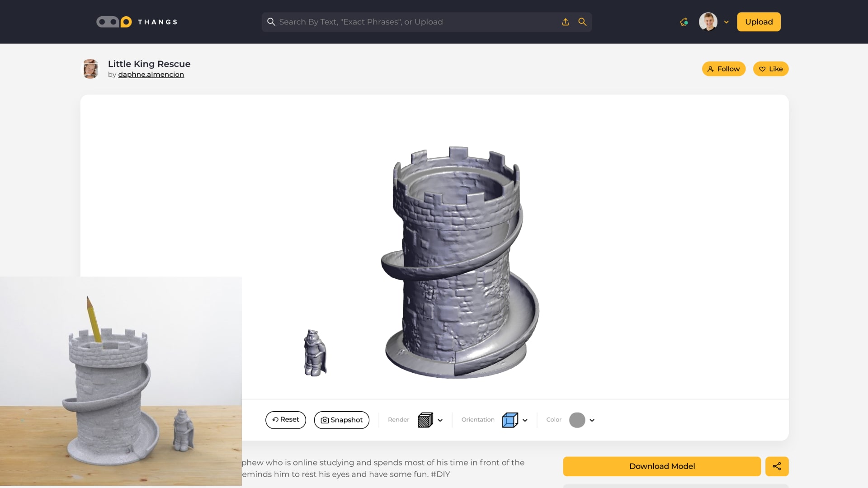868x488 pixels.
Task: Click the Reset view icon
Action: click(x=275, y=420)
